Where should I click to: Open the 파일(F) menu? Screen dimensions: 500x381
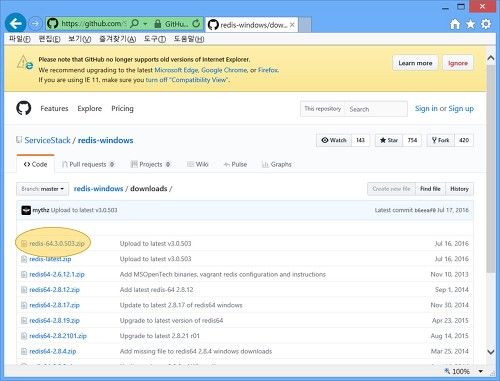click(x=20, y=39)
